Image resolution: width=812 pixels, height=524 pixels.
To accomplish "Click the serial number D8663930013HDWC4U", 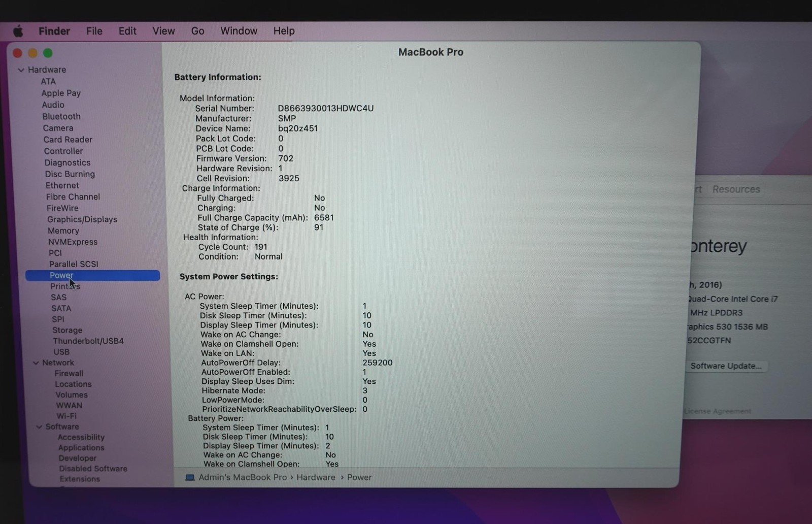I will tap(325, 109).
